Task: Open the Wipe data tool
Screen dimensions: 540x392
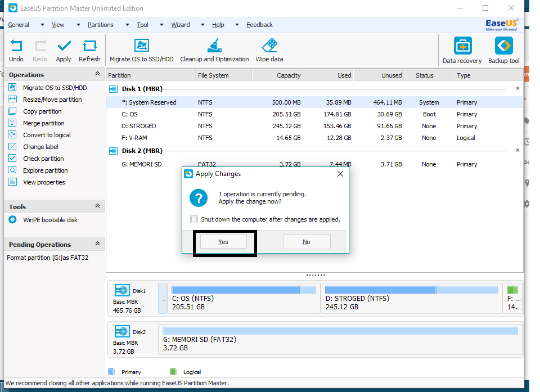Action: 269,46
